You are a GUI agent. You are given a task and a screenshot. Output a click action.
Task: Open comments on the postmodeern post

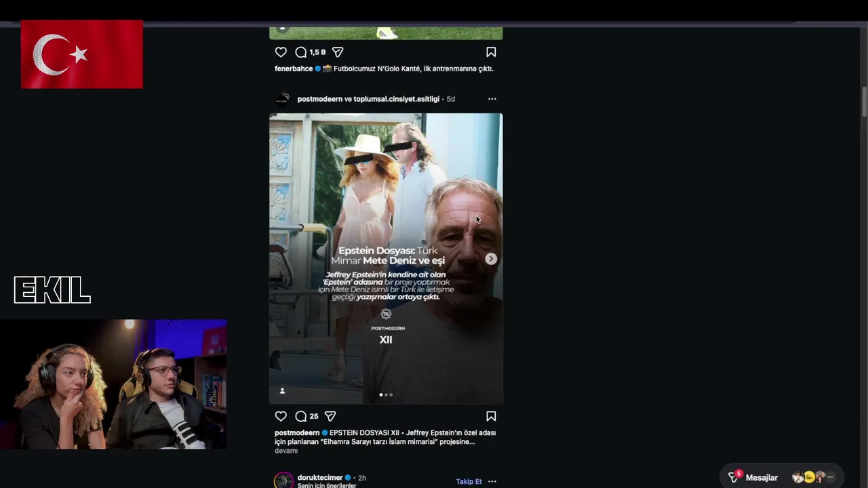click(x=301, y=416)
